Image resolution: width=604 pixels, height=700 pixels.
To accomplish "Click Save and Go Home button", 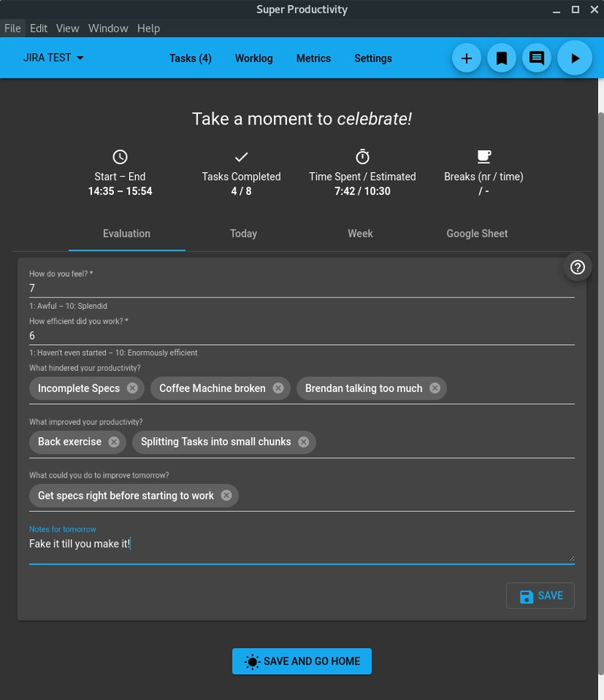I will point(302,661).
